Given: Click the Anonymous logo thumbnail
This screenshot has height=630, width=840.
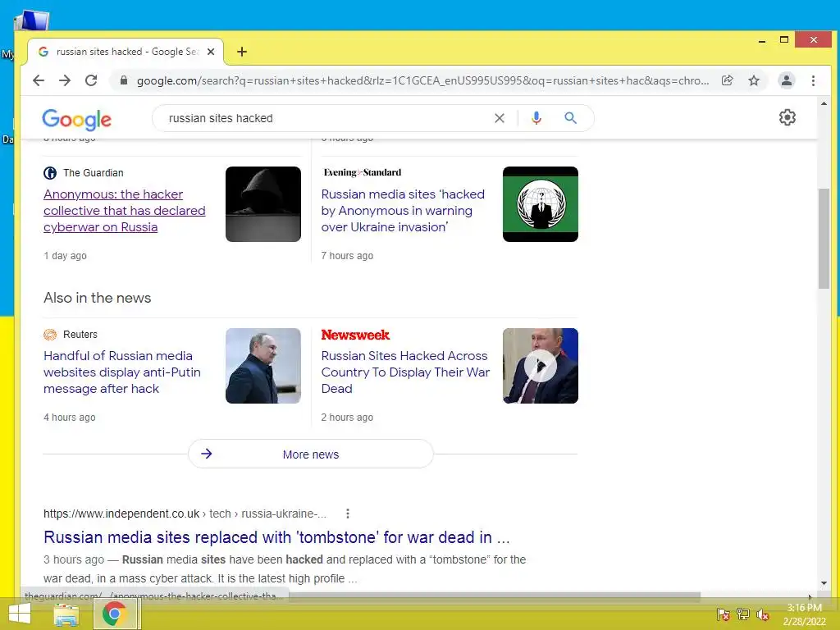Looking at the screenshot, I should click(540, 204).
